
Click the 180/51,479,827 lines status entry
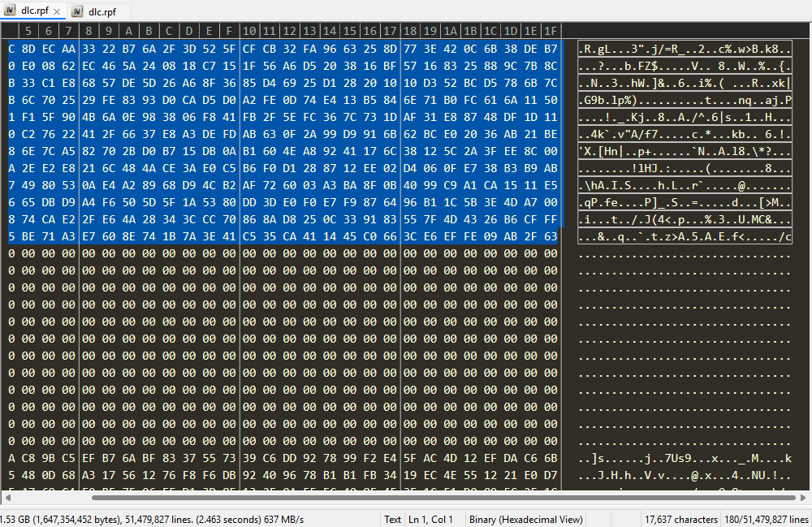(x=767, y=519)
